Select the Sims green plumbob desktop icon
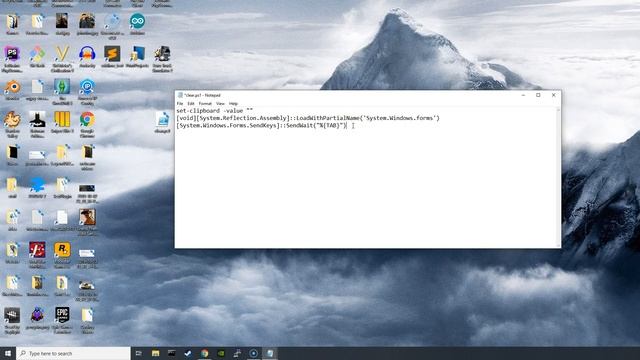The height and width of the screenshot is (360, 640). coord(62,91)
